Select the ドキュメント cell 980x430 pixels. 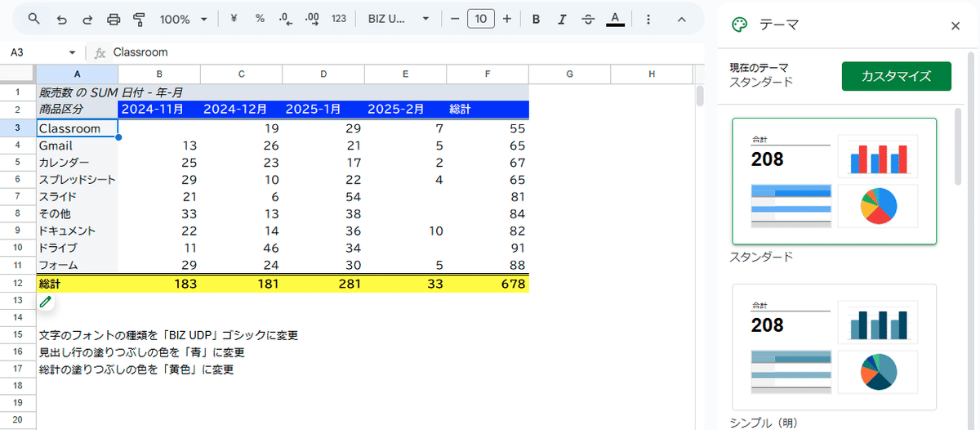(78, 231)
